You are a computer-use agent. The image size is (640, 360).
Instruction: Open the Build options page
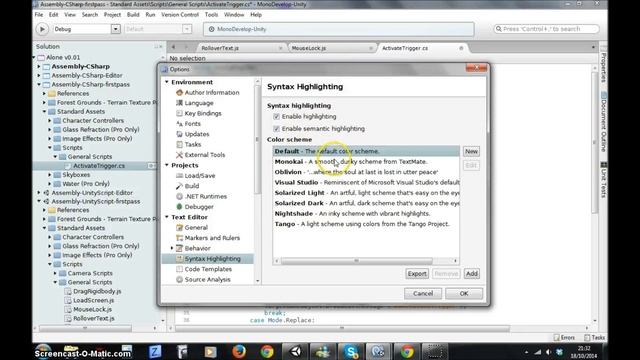pyautogui.click(x=191, y=186)
